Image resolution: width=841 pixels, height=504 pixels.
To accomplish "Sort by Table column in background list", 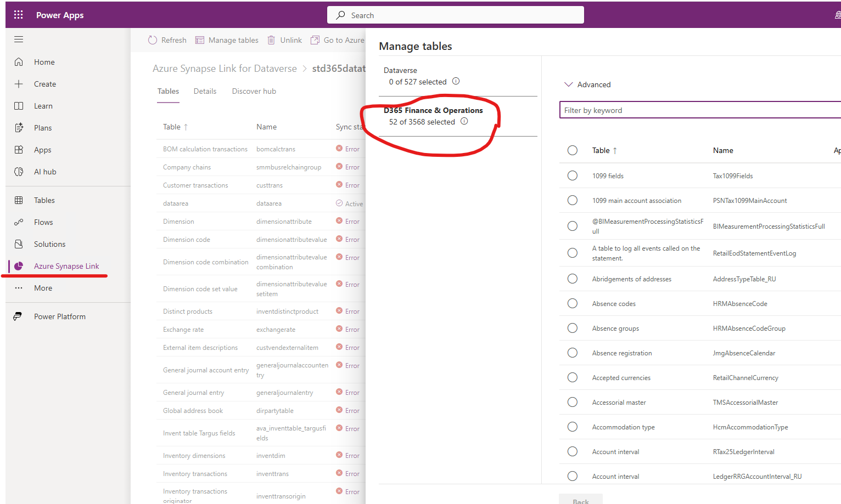I will tap(176, 127).
